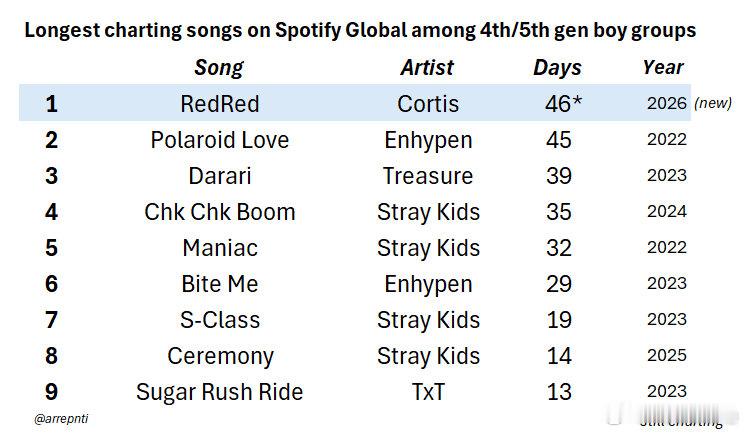Select the RedRed song cell

[x=220, y=104]
